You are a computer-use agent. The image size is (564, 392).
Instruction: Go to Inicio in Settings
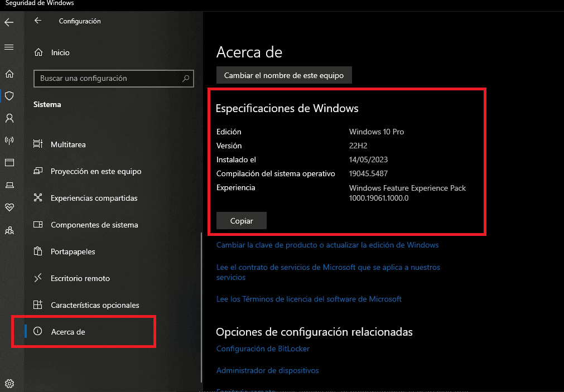click(60, 52)
